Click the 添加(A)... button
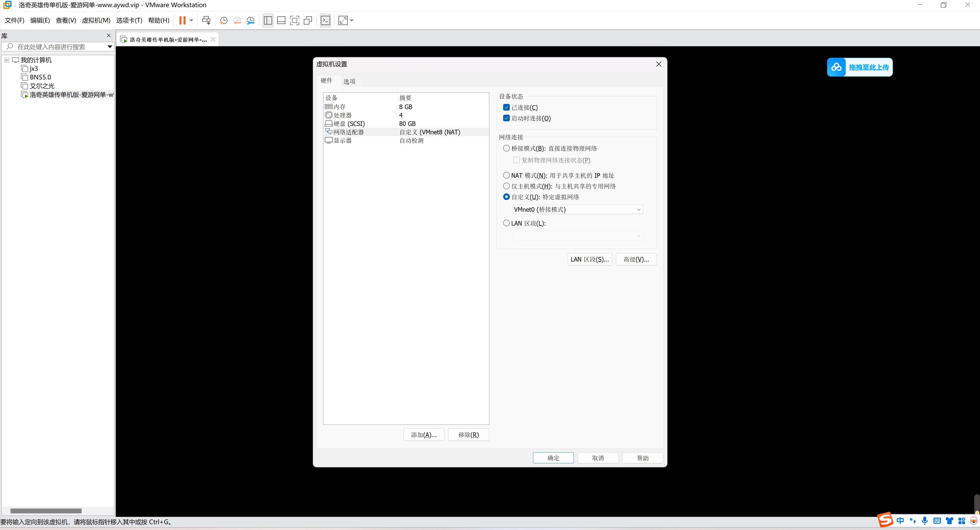The image size is (980, 530). coord(424,434)
